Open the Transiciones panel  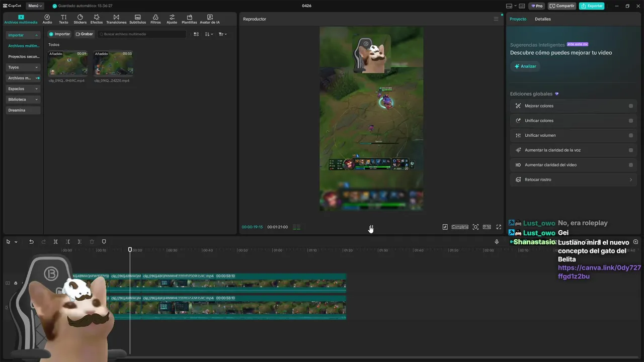116,19
